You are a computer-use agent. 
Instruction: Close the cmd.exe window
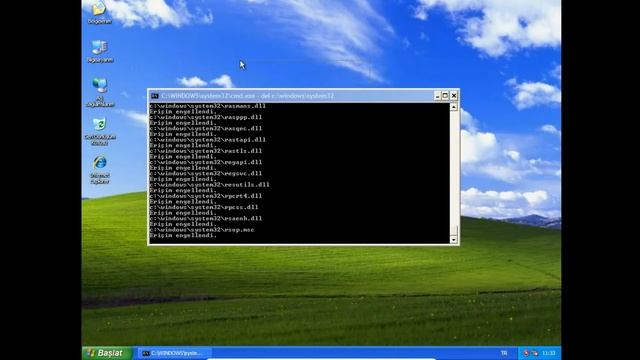(x=454, y=96)
